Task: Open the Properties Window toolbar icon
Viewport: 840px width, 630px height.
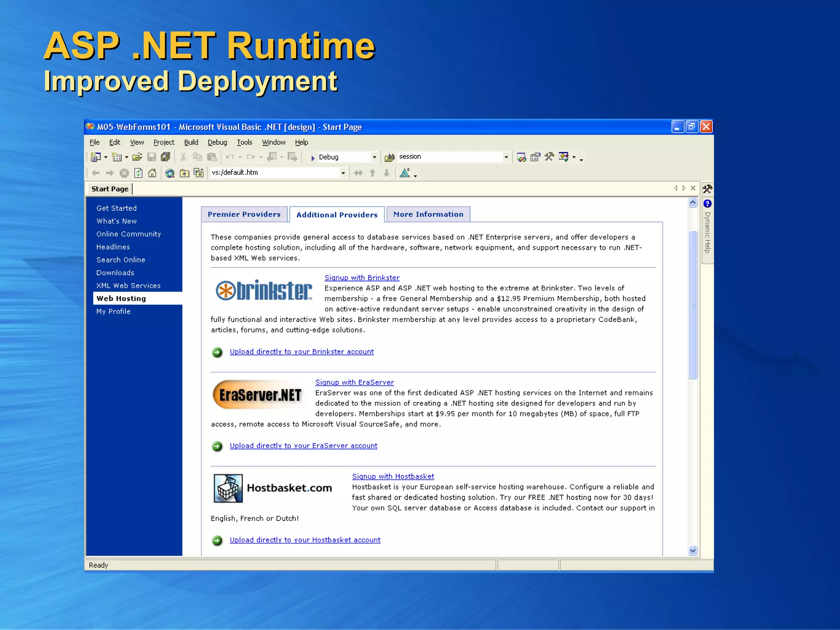Action: coord(535,157)
